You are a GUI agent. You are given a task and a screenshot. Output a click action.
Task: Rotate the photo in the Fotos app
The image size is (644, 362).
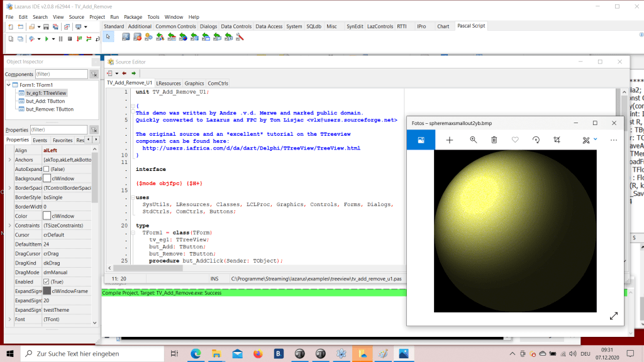pos(536,140)
